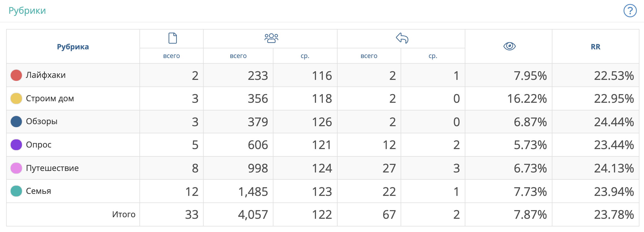This screenshot has height=232, width=644.
Task: Sort by replies 'всего' subheader
Action: (x=369, y=56)
